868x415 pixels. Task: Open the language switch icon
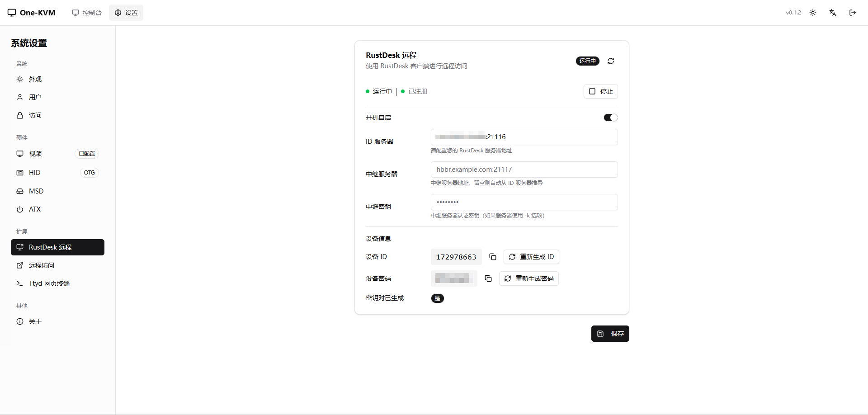click(x=833, y=13)
